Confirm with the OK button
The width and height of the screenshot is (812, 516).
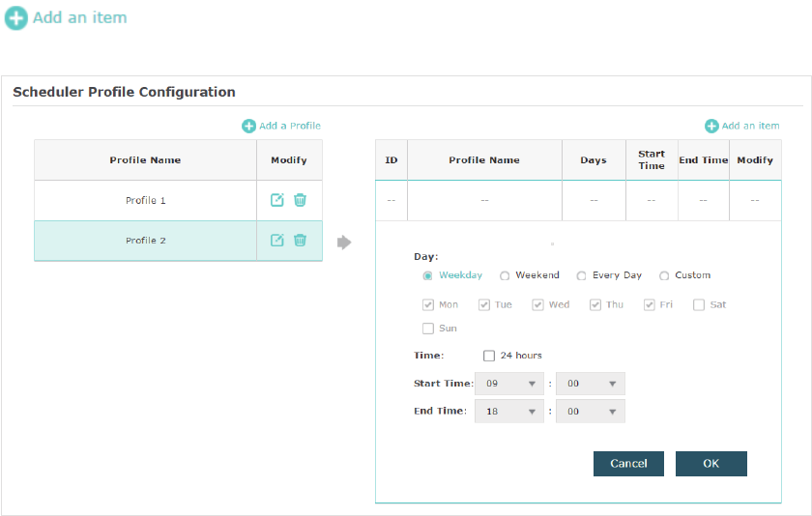tap(711, 464)
